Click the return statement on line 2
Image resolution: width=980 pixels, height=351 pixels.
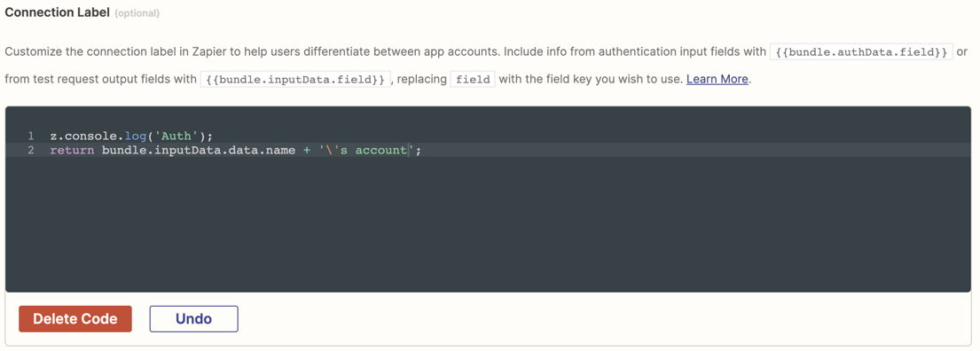coord(236,151)
